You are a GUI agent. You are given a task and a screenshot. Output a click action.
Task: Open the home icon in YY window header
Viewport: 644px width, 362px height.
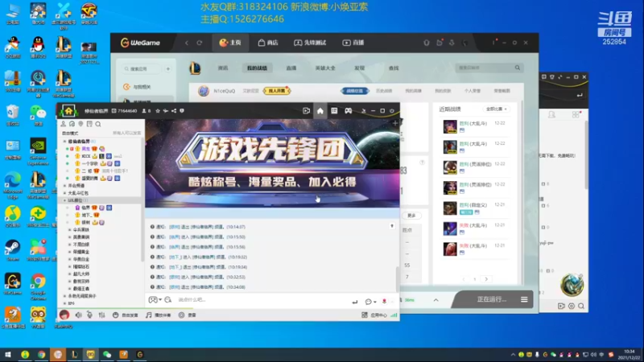point(320,111)
